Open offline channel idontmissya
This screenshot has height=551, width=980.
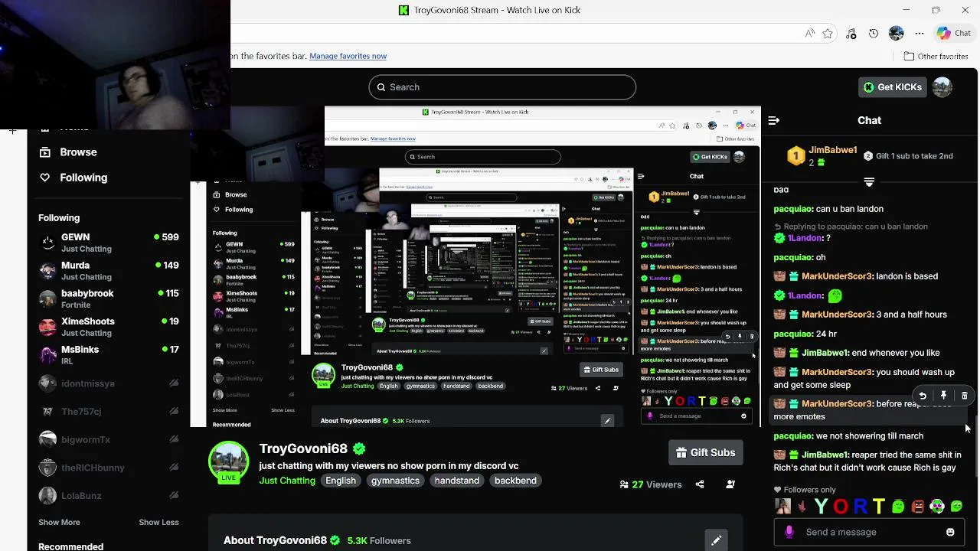pos(108,383)
